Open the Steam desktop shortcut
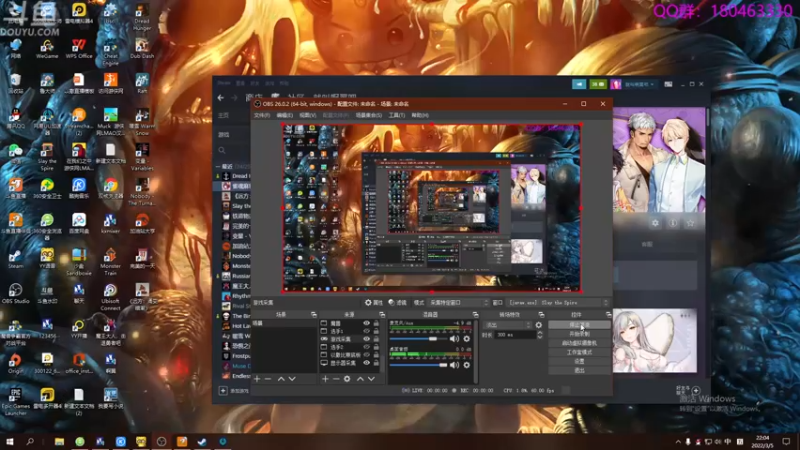Screen dimensions: 800x450 tap(15, 259)
